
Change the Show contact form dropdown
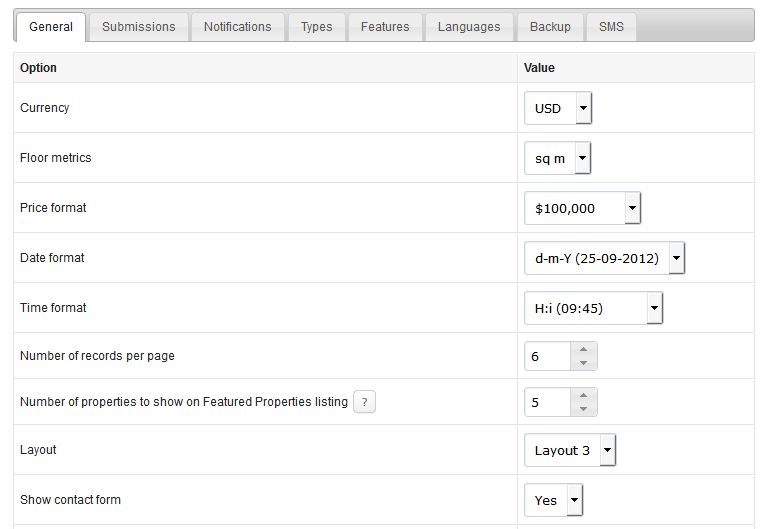point(553,500)
